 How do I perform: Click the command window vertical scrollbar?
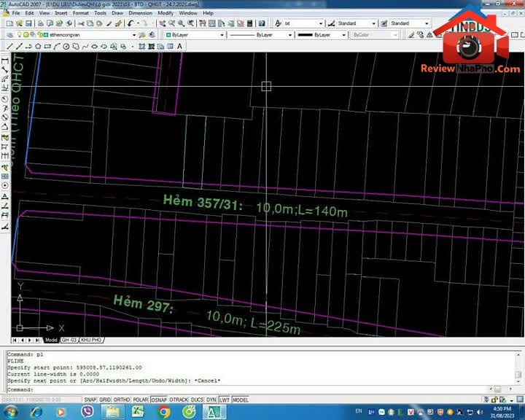[518, 367]
